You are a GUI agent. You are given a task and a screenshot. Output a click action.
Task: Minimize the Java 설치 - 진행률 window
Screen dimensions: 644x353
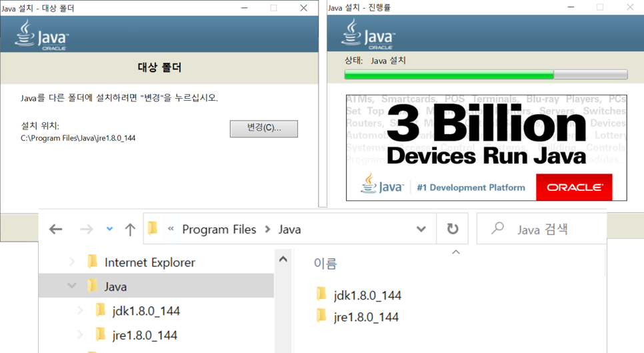pos(571,7)
